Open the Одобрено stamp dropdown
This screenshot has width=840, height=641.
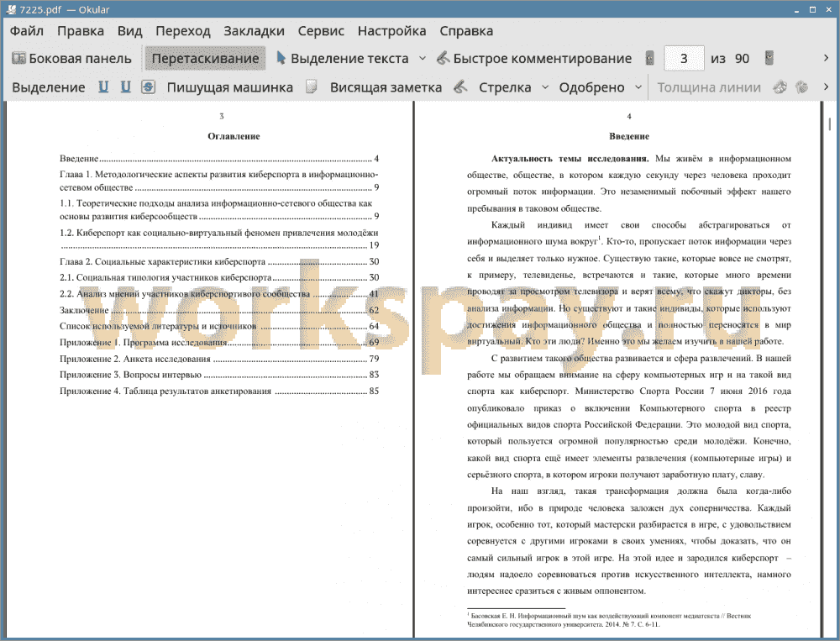point(638,87)
